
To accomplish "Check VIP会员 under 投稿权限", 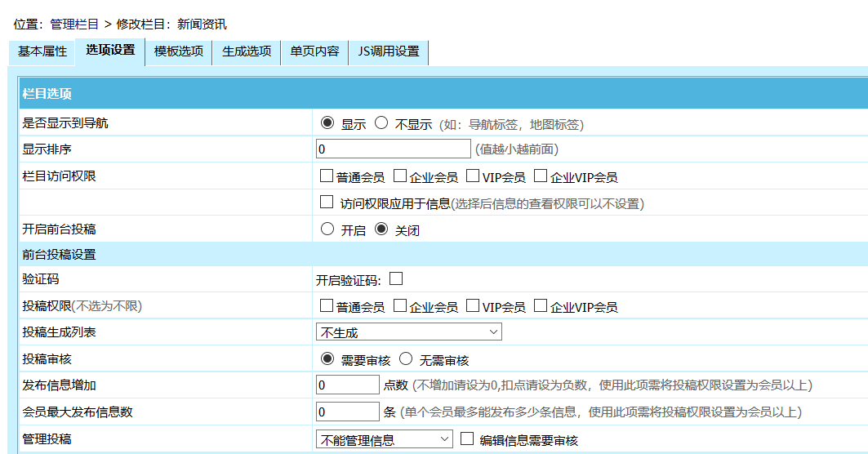I will pos(473,305).
